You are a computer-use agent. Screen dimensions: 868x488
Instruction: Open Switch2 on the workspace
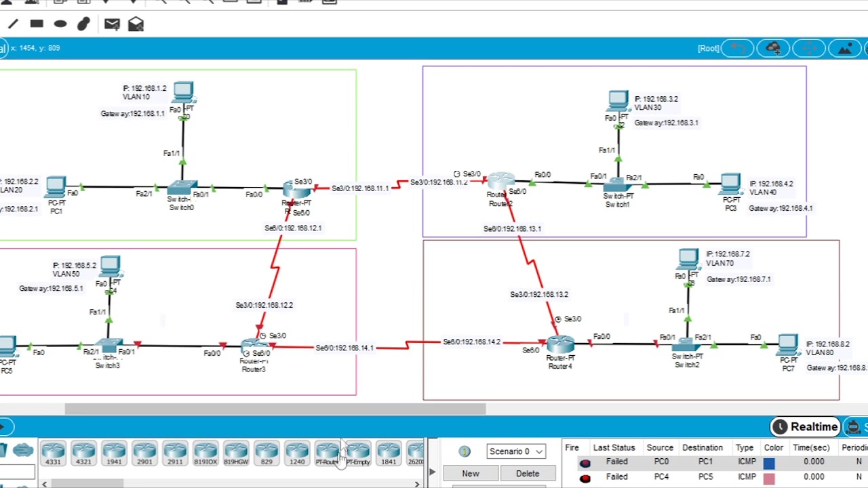[686, 344]
